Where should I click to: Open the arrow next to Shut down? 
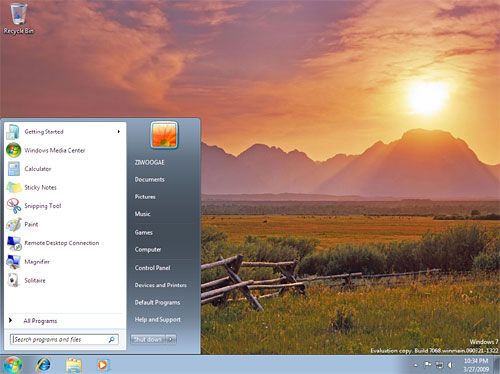point(171,339)
